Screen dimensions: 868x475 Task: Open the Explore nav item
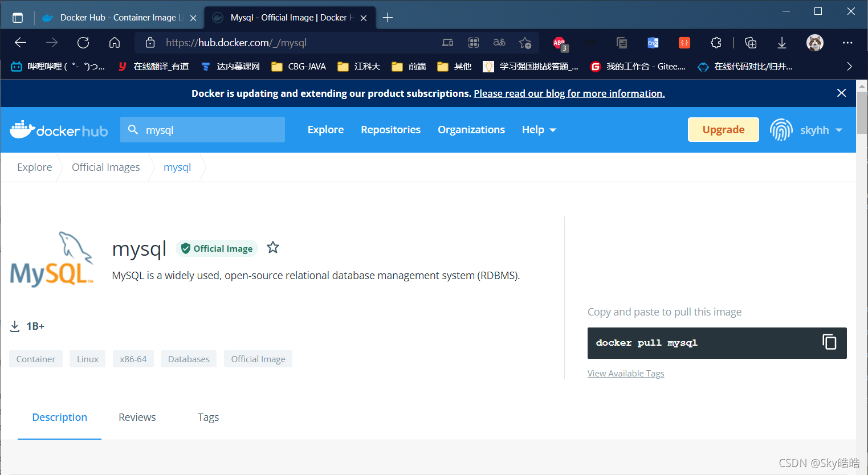coord(325,130)
